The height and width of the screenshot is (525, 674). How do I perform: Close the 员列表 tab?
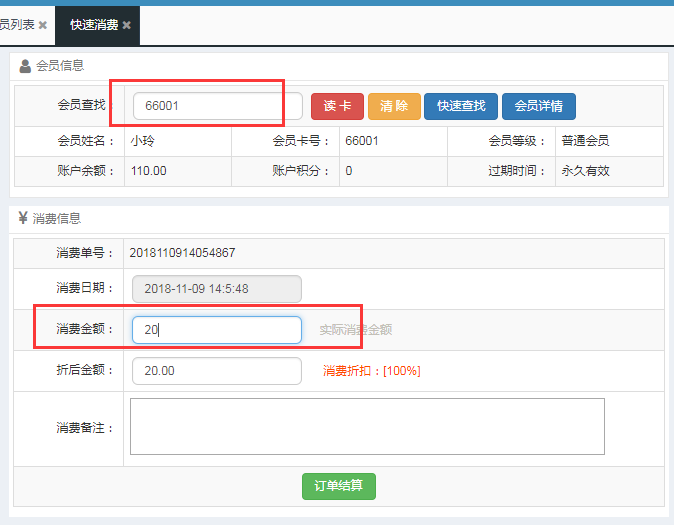pos(43,25)
